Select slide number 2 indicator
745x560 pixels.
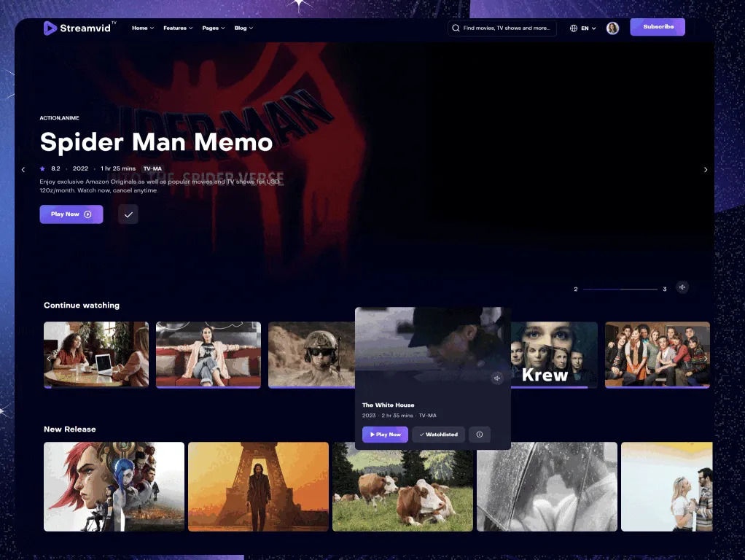576,289
